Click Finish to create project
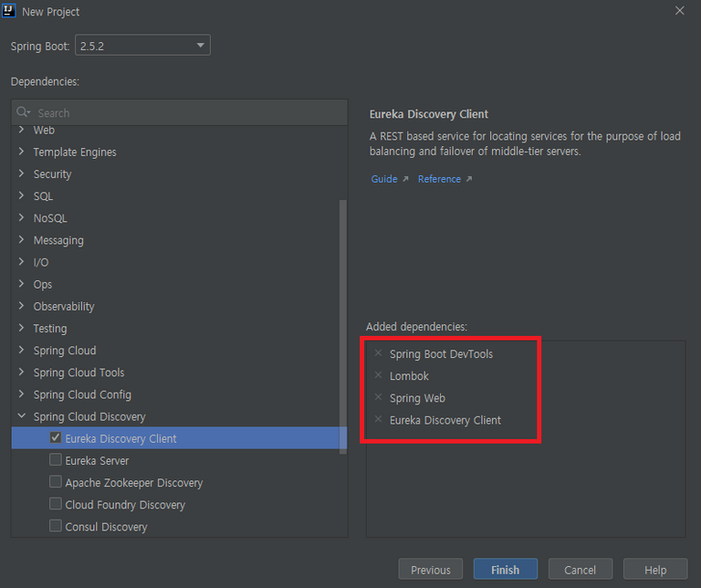Image resolution: width=701 pixels, height=588 pixels. [x=506, y=569]
